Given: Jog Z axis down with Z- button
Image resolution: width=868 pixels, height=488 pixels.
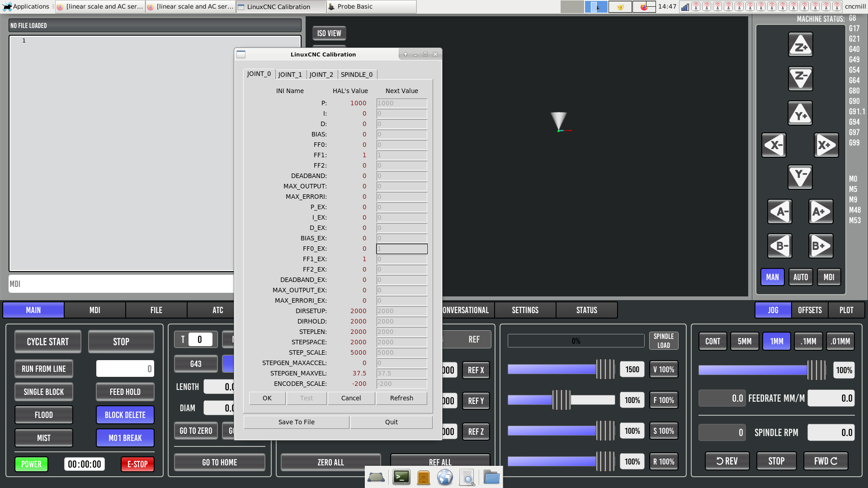Looking at the screenshot, I should click(800, 79).
